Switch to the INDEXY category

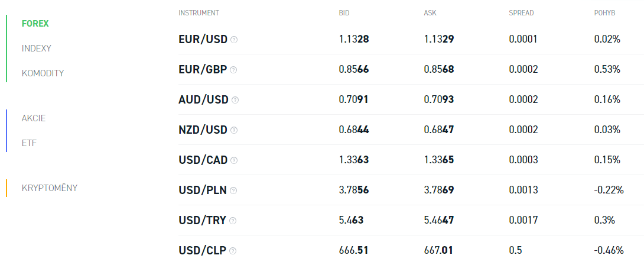[37, 49]
